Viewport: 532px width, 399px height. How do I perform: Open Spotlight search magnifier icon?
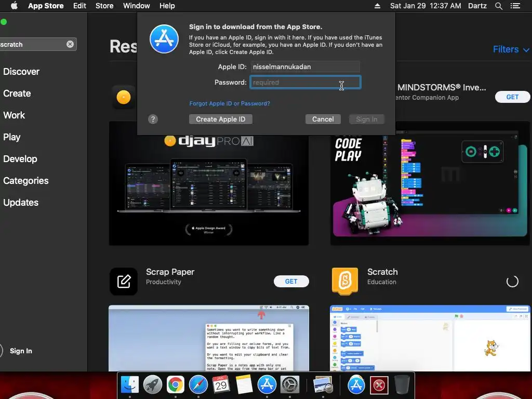coord(499,6)
